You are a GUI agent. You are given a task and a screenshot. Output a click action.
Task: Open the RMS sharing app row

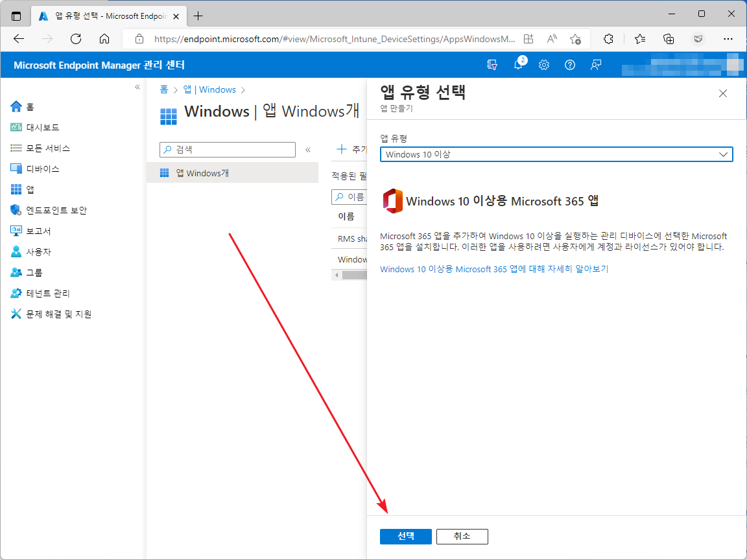point(353,239)
